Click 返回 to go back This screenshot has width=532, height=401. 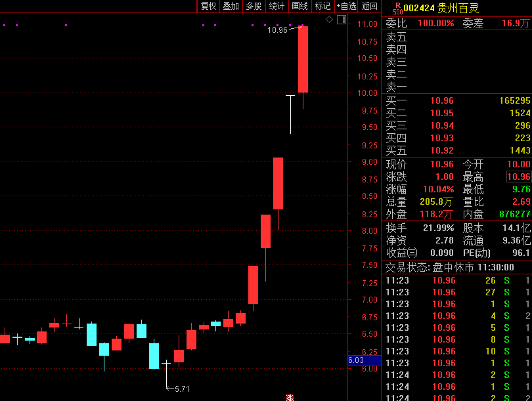370,6
